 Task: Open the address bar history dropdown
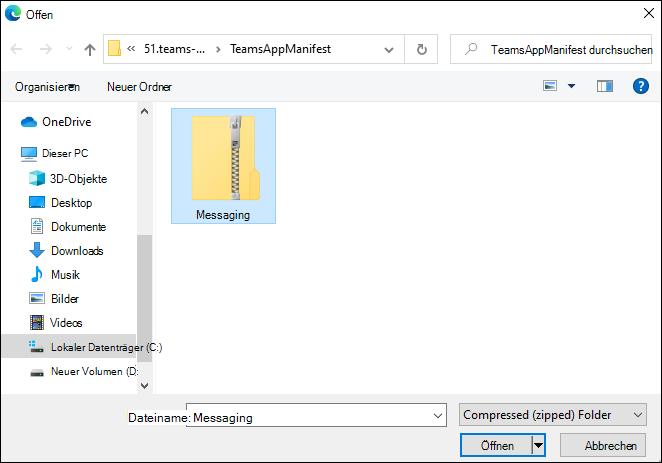(389, 50)
